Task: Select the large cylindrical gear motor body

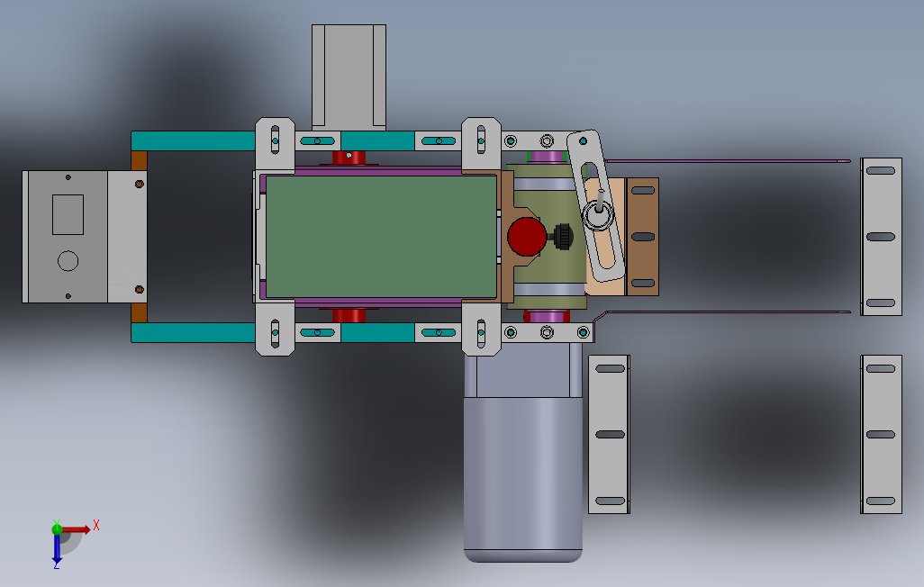Action: coord(523,480)
